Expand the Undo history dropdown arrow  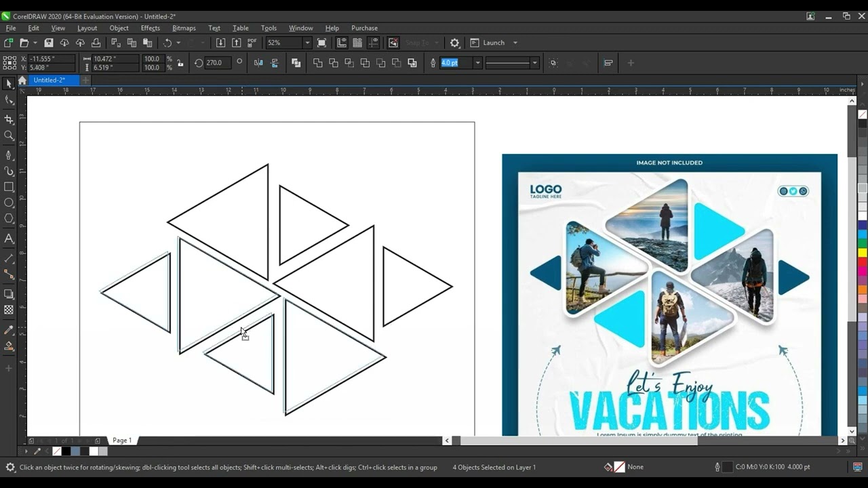pos(178,43)
